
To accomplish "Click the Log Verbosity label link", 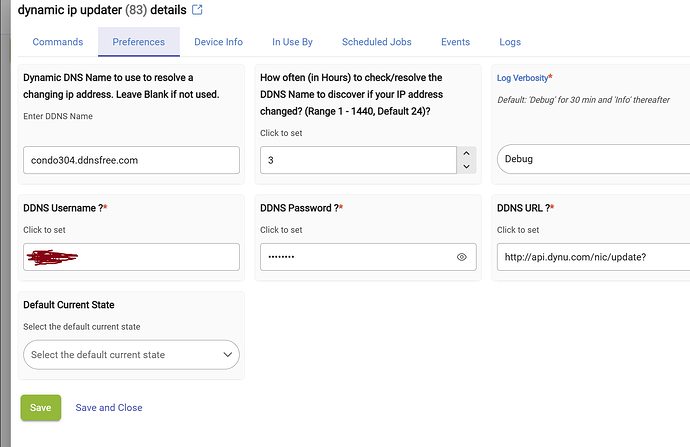I will point(522,78).
